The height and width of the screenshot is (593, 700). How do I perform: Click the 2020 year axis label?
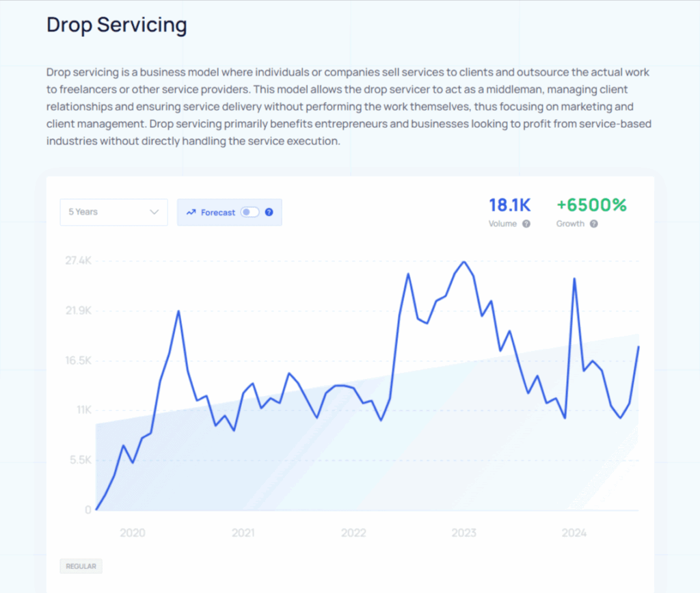click(133, 533)
